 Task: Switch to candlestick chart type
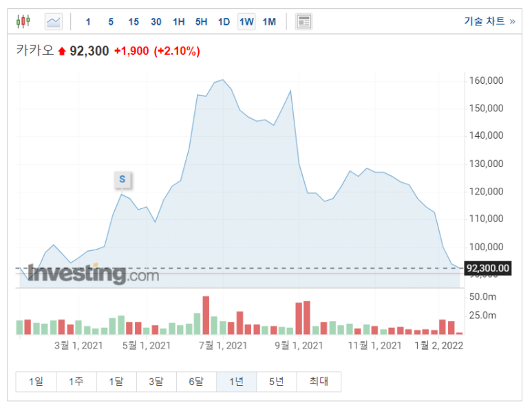pyautogui.click(x=23, y=22)
